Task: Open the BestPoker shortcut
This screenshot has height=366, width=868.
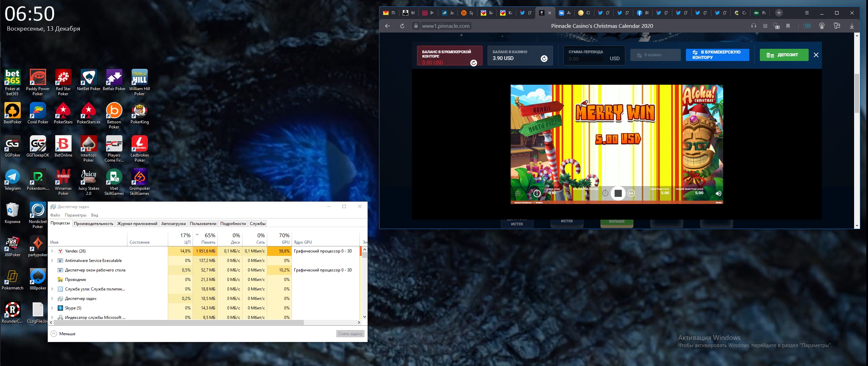Action: [13, 114]
